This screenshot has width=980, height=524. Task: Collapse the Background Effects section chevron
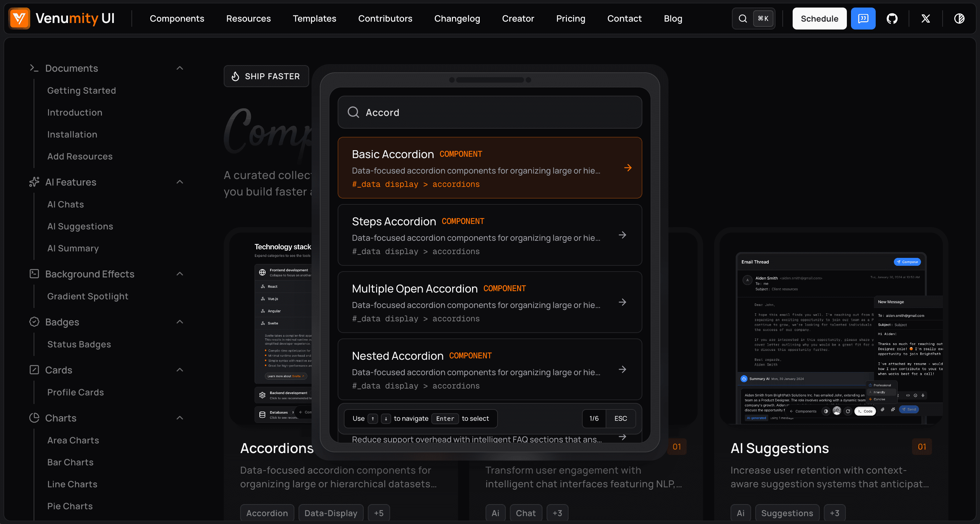180,274
